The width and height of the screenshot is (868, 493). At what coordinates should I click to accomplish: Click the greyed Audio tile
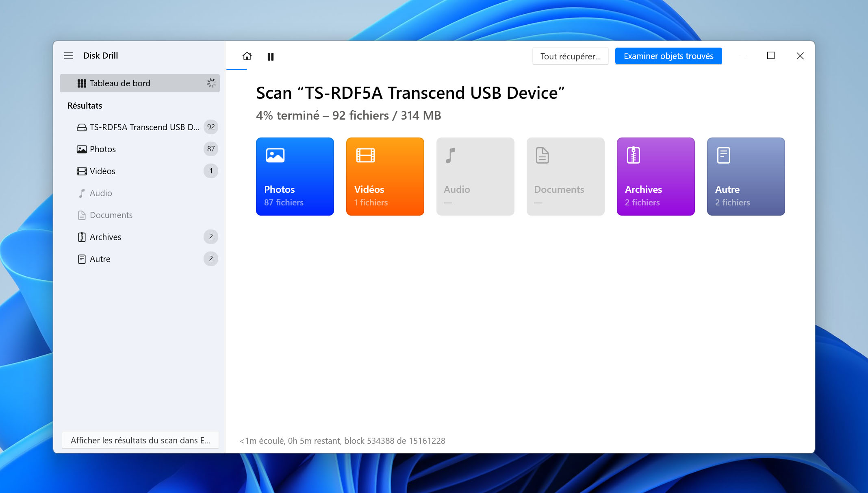click(475, 177)
